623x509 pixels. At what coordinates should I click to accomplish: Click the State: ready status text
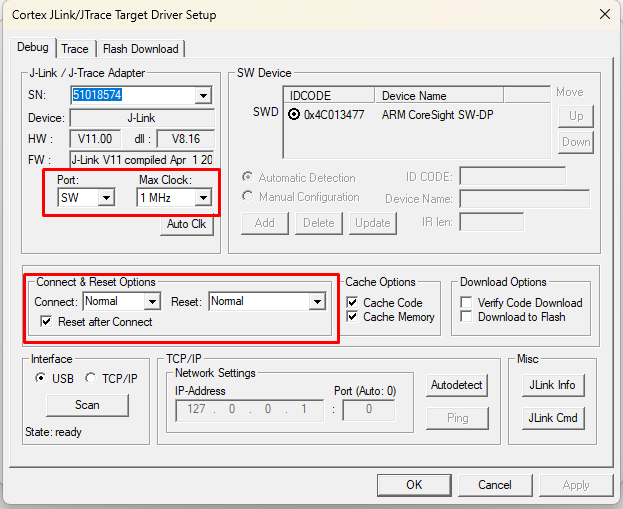point(53,432)
